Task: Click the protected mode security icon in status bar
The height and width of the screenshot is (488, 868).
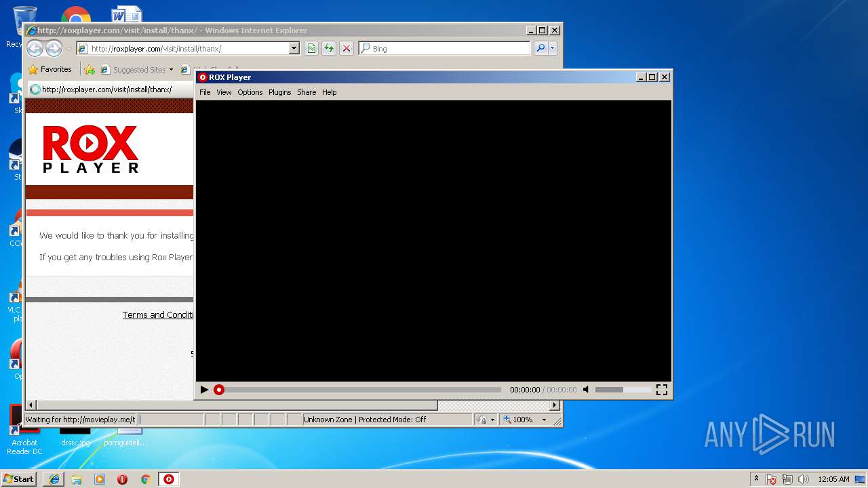Action: [x=482, y=420]
